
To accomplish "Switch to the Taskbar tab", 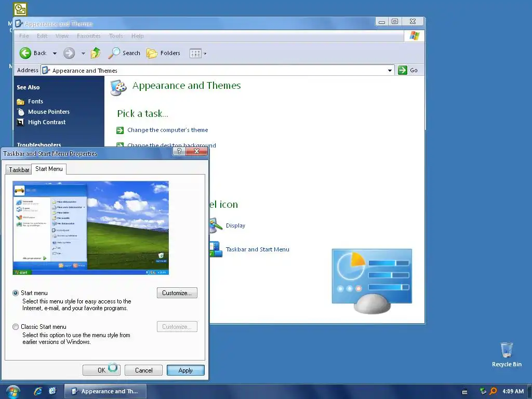I will pyautogui.click(x=19, y=170).
